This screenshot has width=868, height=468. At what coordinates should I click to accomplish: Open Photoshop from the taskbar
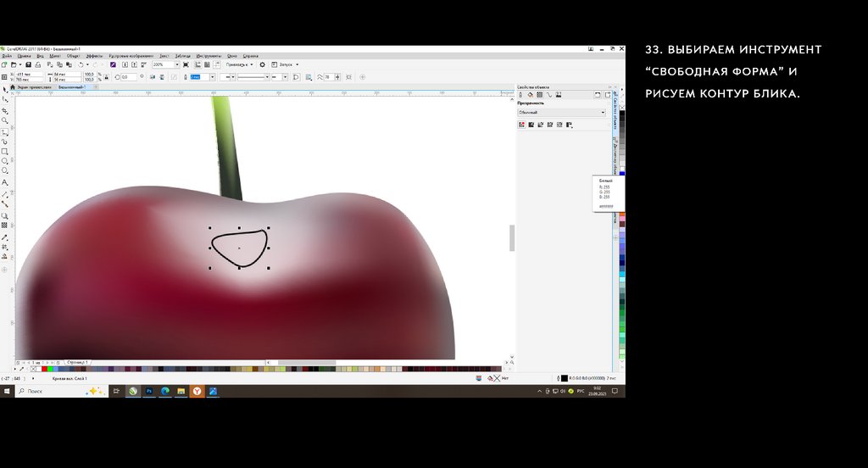(149, 391)
